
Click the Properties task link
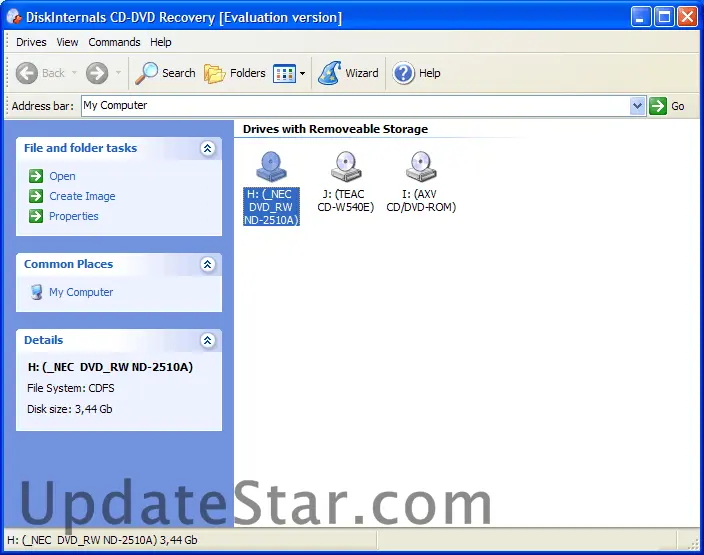(74, 216)
